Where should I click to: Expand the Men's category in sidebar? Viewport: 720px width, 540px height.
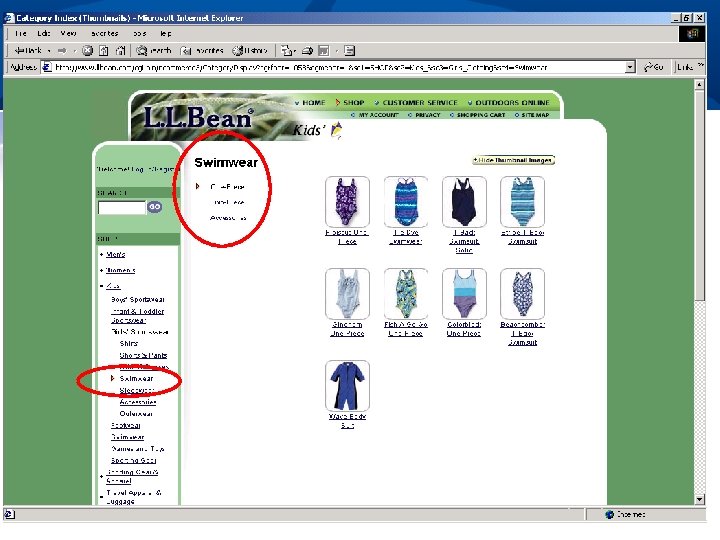[101, 254]
